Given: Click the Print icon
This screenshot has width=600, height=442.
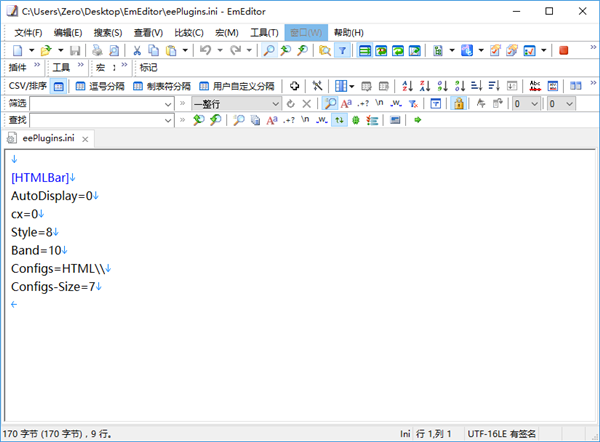Looking at the screenshot, I should 97,51.
